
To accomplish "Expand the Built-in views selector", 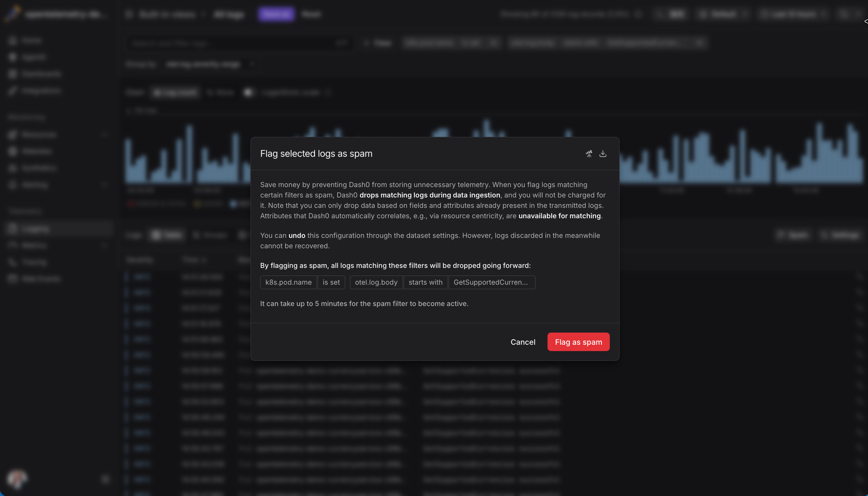I will click(167, 14).
